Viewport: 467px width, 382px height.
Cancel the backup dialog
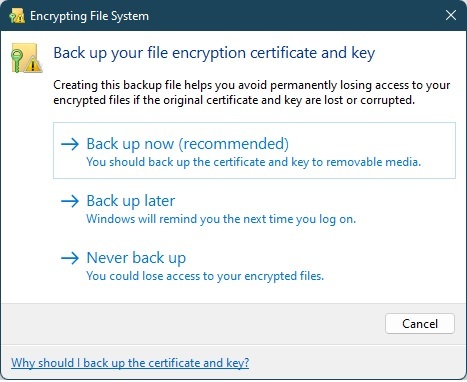(420, 323)
